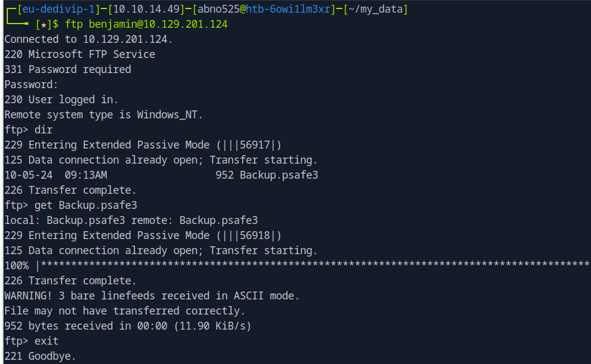
Task: Click the 220 Microsoft FTP Service line
Action: tap(80, 54)
